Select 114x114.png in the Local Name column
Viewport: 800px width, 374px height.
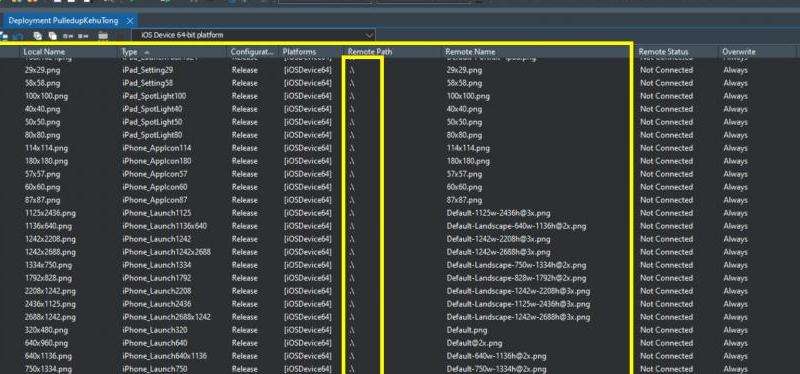pos(46,148)
